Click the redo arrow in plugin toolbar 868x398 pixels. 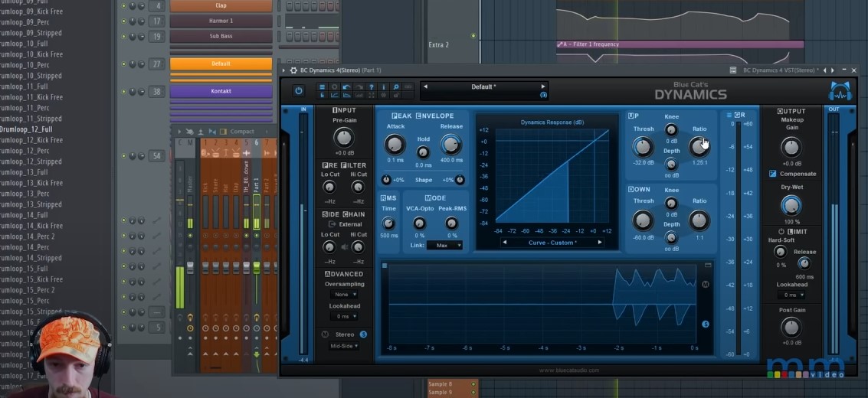[x=359, y=86]
